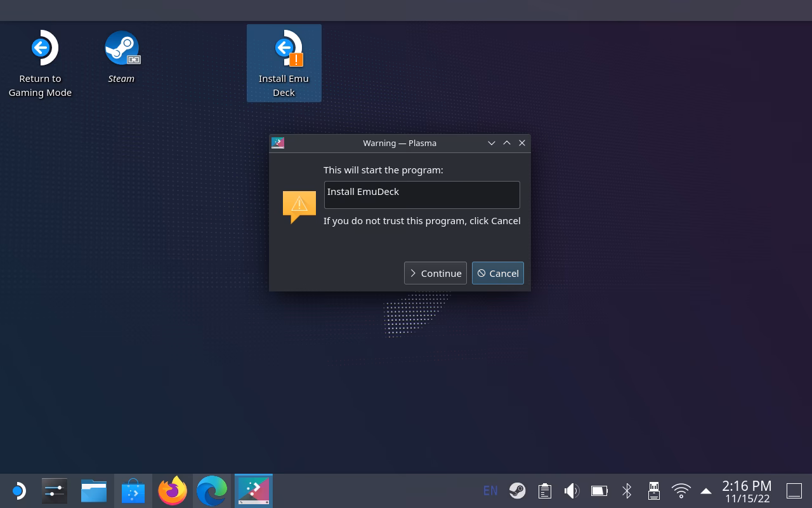Select the Steam desktop shortcut
This screenshot has height=508, width=812.
pyautogui.click(x=121, y=57)
